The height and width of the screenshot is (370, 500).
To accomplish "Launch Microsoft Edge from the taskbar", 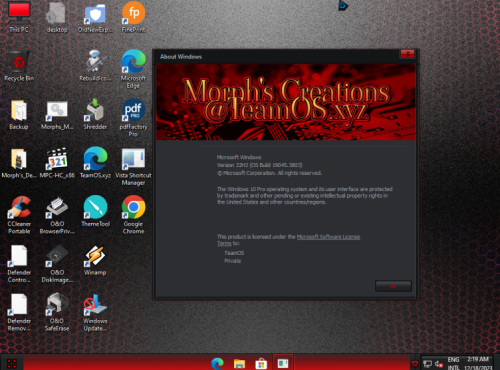I will (217, 363).
